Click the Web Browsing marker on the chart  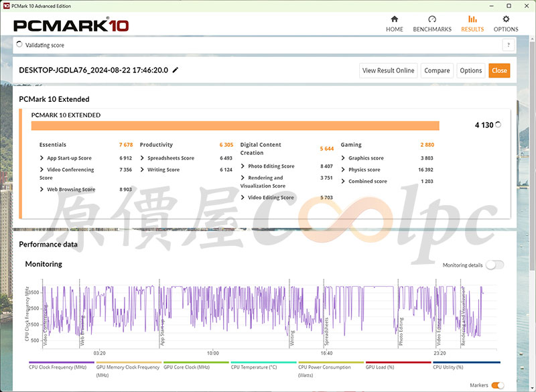point(82,330)
